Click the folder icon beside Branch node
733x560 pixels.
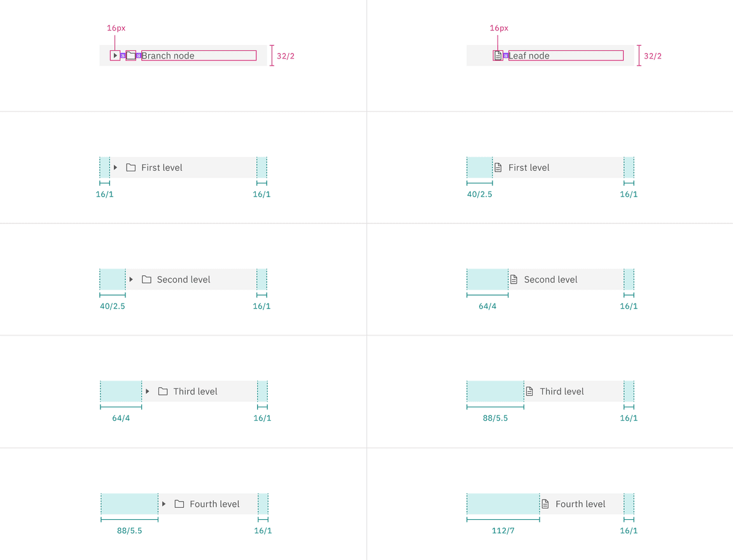[x=131, y=56]
